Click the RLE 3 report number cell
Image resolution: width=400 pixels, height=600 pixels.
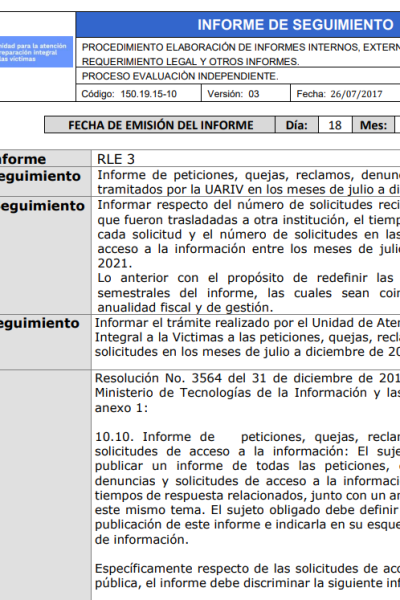pyautogui.click(x=246, y=159)
